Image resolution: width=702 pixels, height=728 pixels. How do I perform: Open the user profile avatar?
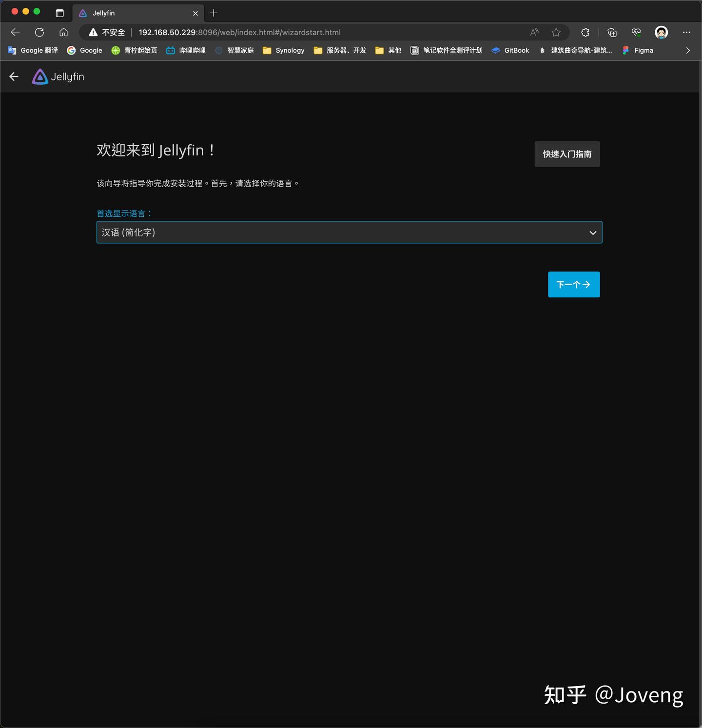click(661, 32)
